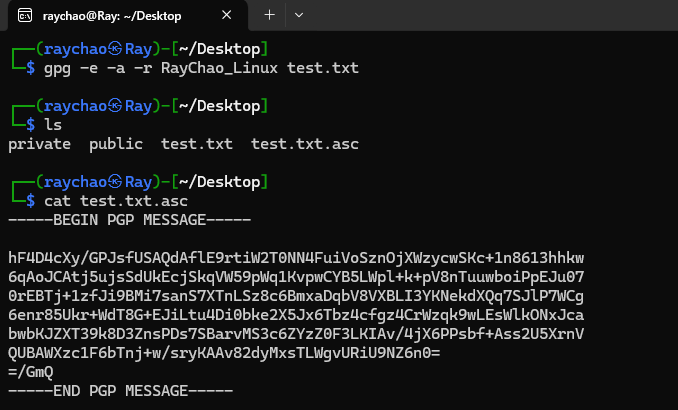Click the ciphertext line starting with QUBAWXzc
678x410 pixels.
[224, 353]
